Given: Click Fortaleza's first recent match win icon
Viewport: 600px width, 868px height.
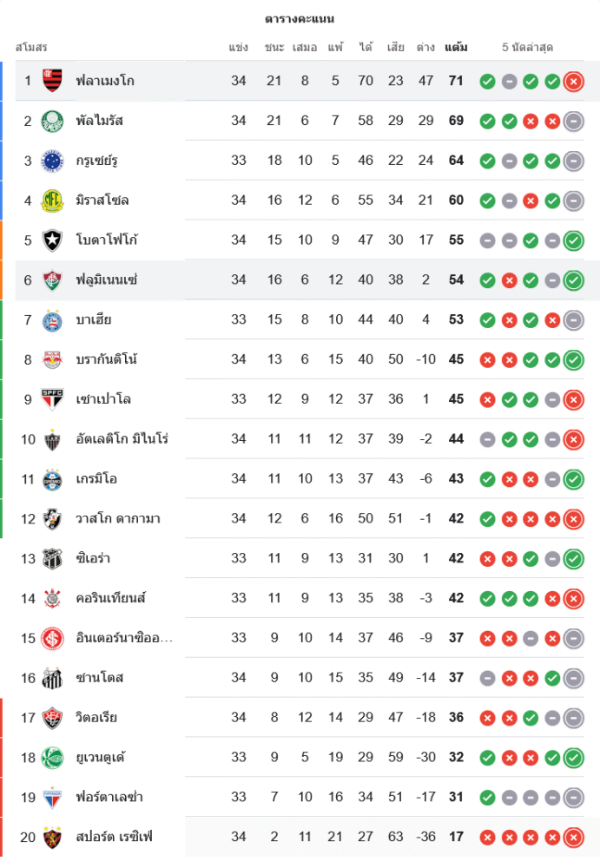Looking at the screenshot, I should click(x=487, y=798).
